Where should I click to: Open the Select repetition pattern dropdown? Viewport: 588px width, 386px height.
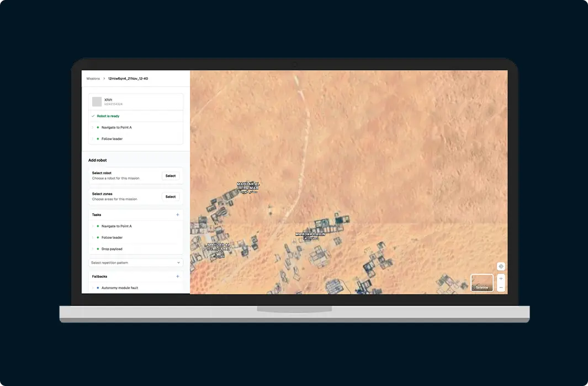[136, 262]
